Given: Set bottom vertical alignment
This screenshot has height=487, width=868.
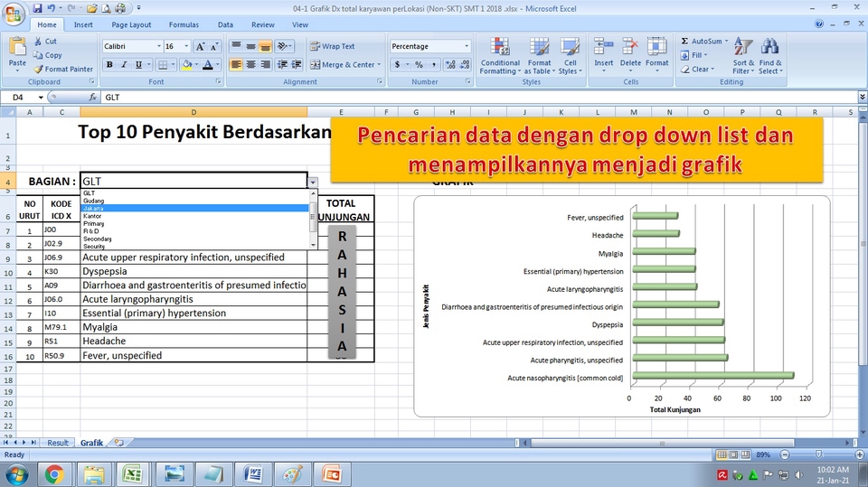Looking at the screenshot, I should click(266, 46).
